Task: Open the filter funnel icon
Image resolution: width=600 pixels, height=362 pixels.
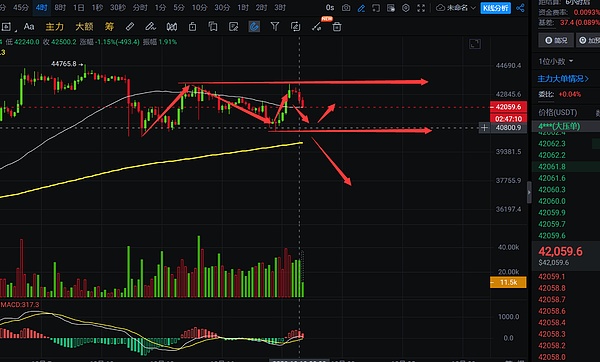Action: click(275, 26)
